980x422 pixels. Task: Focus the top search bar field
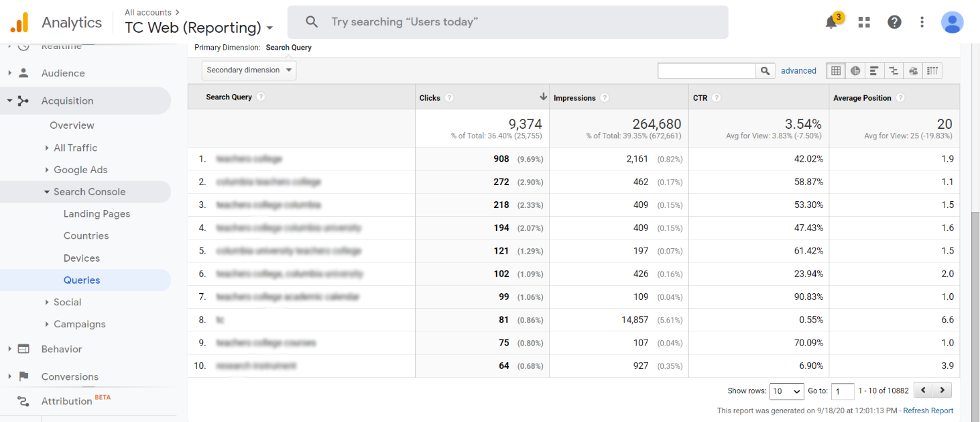pyautogui.click(x=507, y=22)
